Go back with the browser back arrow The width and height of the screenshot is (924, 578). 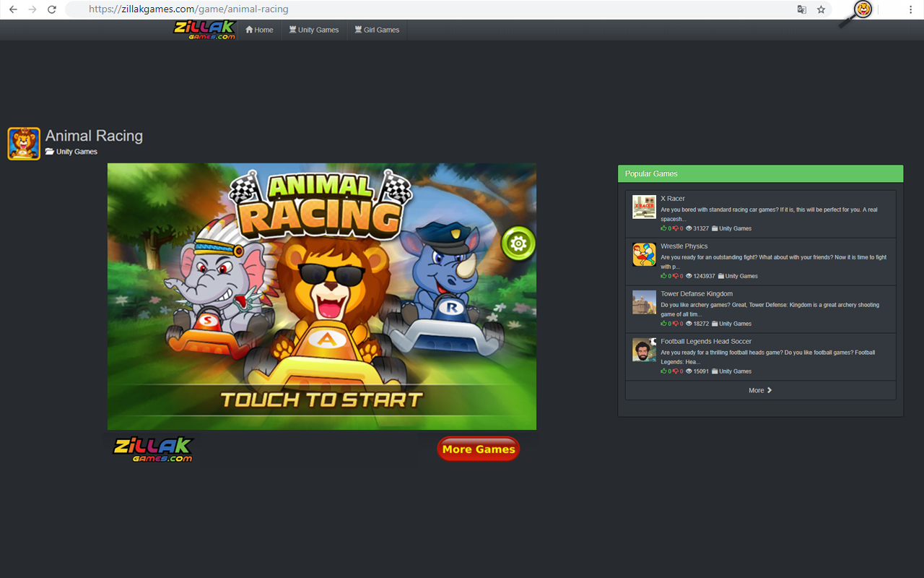tap(13, 9)
